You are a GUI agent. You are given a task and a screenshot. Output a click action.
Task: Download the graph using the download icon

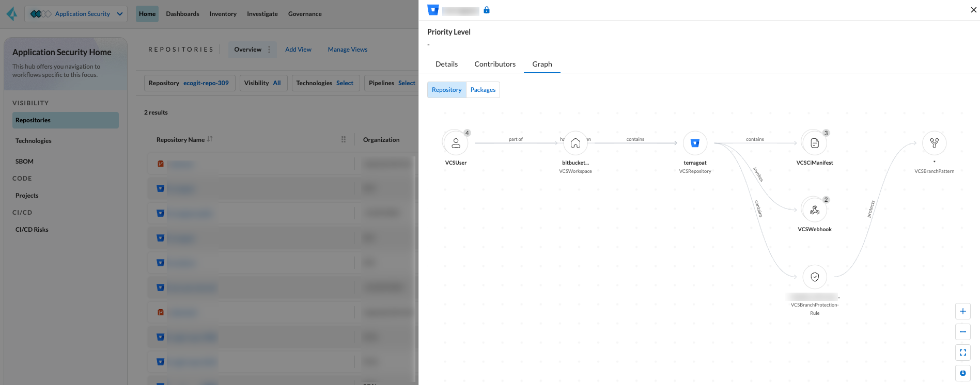point(963,373)
